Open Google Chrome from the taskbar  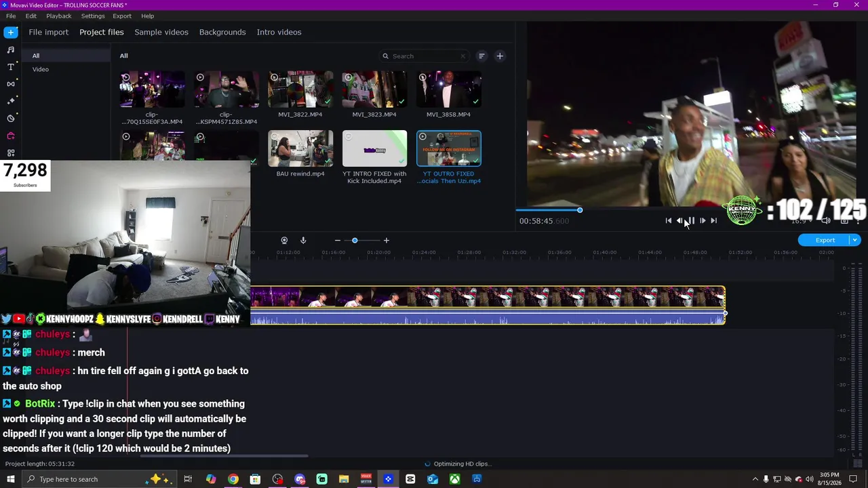[x=233, y=479]
